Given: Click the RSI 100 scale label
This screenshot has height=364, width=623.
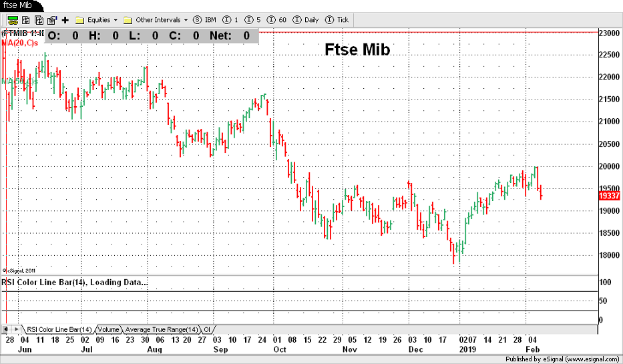Looking at the screenshot, I should pyautogui.click(x=605, y=283).
